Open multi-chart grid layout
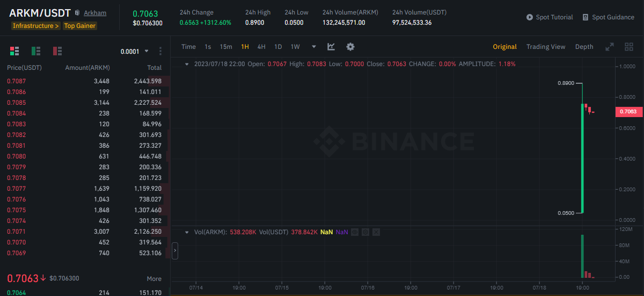Screen dimensions: 644x296 click(629, 47)
